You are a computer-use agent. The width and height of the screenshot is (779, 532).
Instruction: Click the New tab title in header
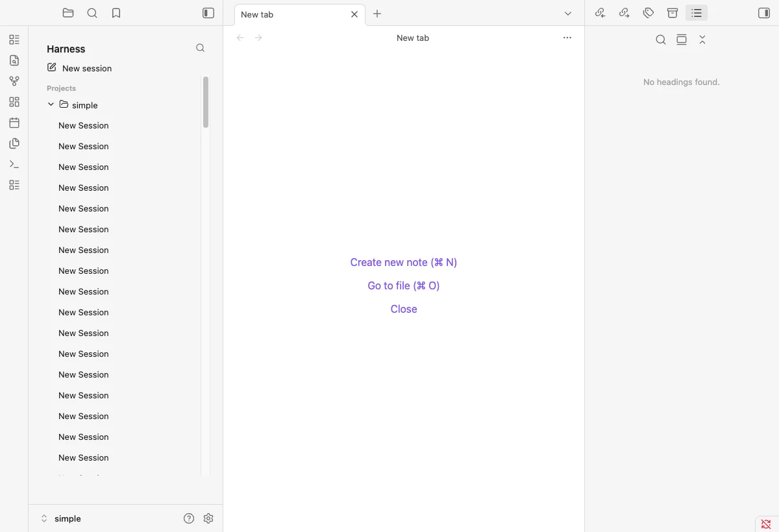413,38
